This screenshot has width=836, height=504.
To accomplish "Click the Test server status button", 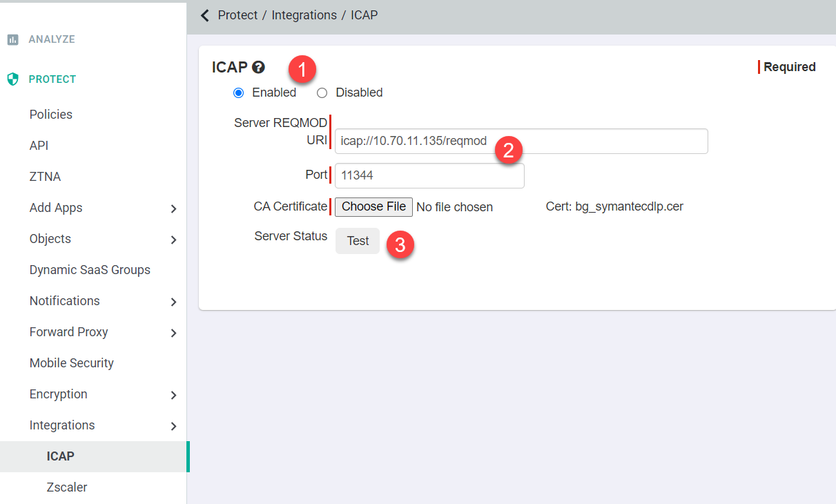I will [x=358, y=241].
